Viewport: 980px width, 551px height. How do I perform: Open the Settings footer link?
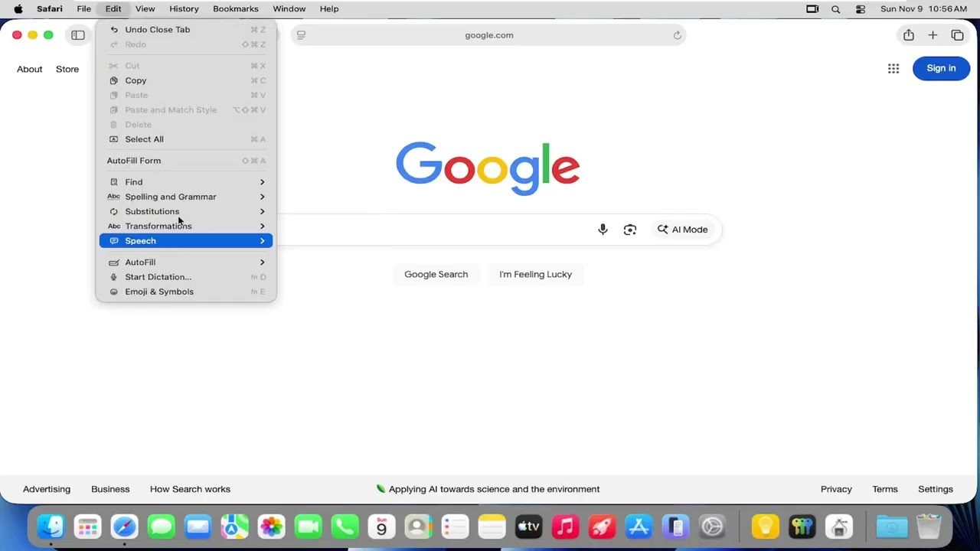point(936,489)
